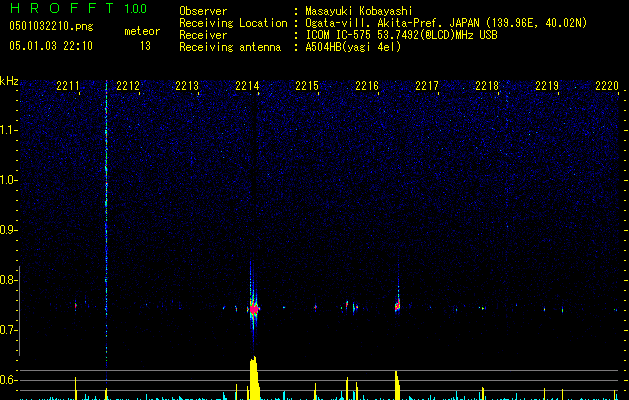Click time marker 2216

pos(367,86)
